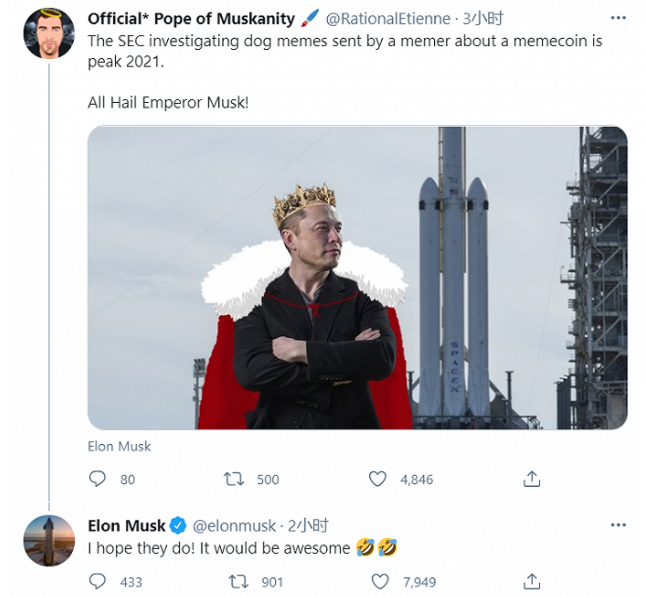Like Elon Musk's reply tweet
Image resolution: width=646 pixels, height=596 pixels.
coord(377,581)
